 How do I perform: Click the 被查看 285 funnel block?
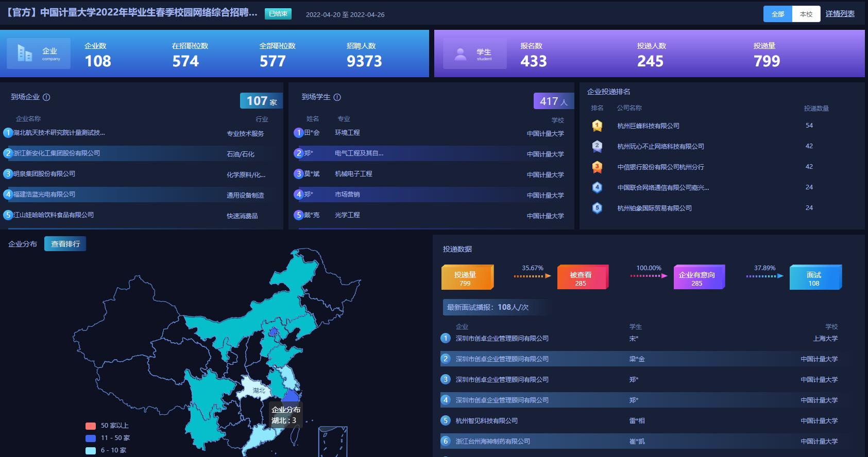583,278
